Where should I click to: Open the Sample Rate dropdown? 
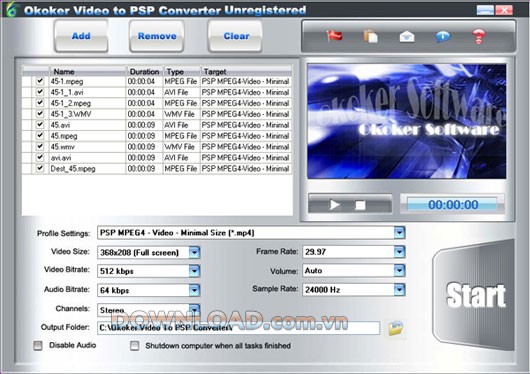pos(399,289)
